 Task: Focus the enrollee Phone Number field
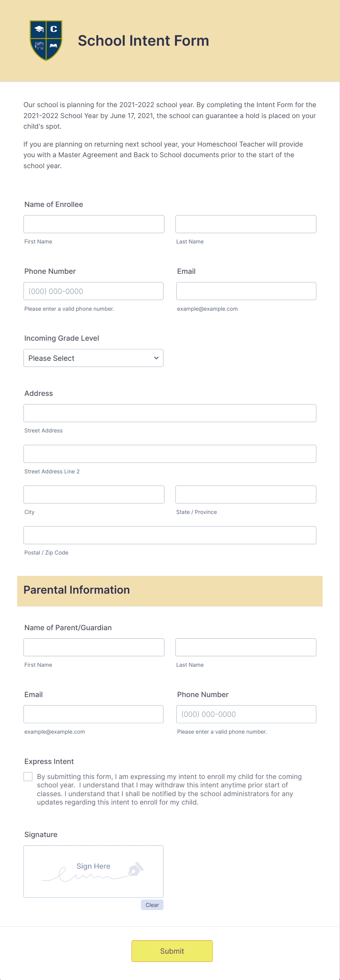pos(94,291)
